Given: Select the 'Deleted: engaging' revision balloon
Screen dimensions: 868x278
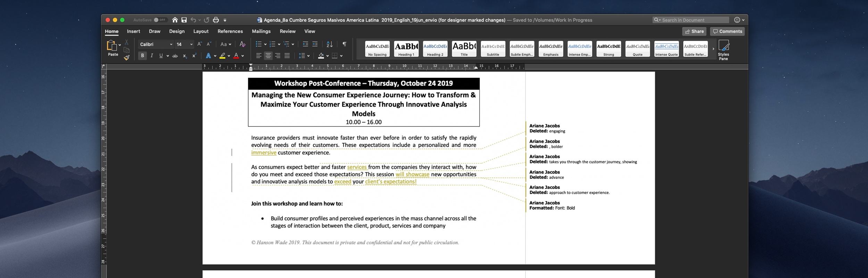Looking at the screenshot, I should (547, 129).
